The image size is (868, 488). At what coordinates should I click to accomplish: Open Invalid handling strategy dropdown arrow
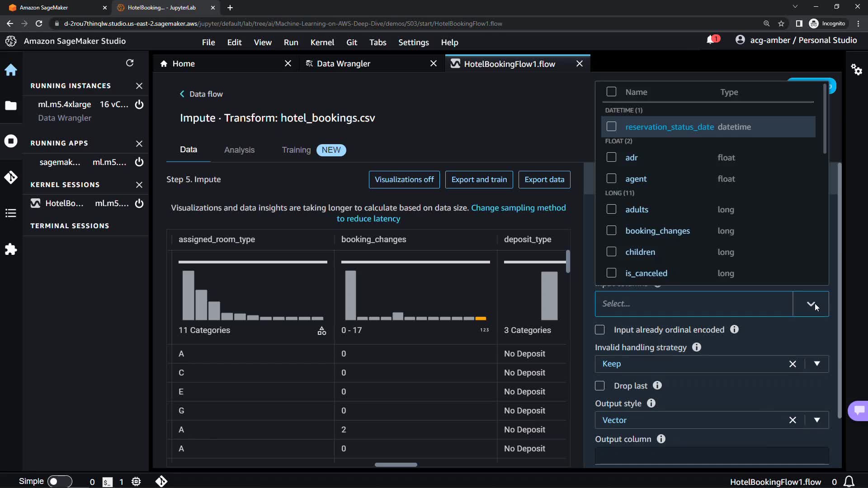coord(817,364)
